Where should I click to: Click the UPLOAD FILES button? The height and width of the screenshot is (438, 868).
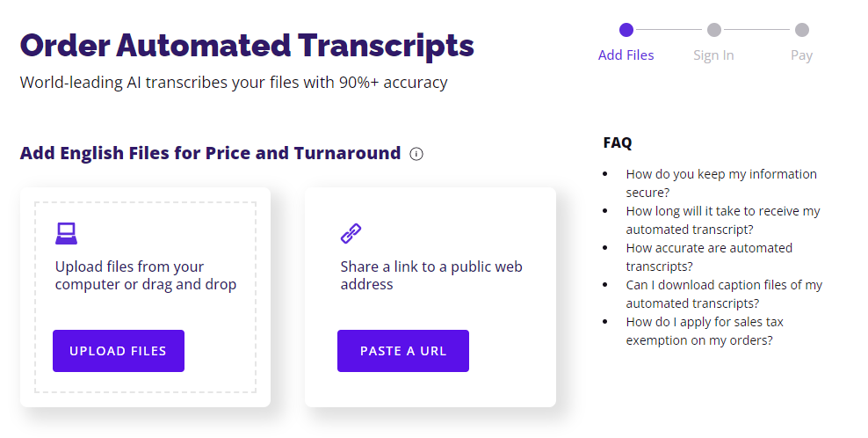[x=119, y=351]
